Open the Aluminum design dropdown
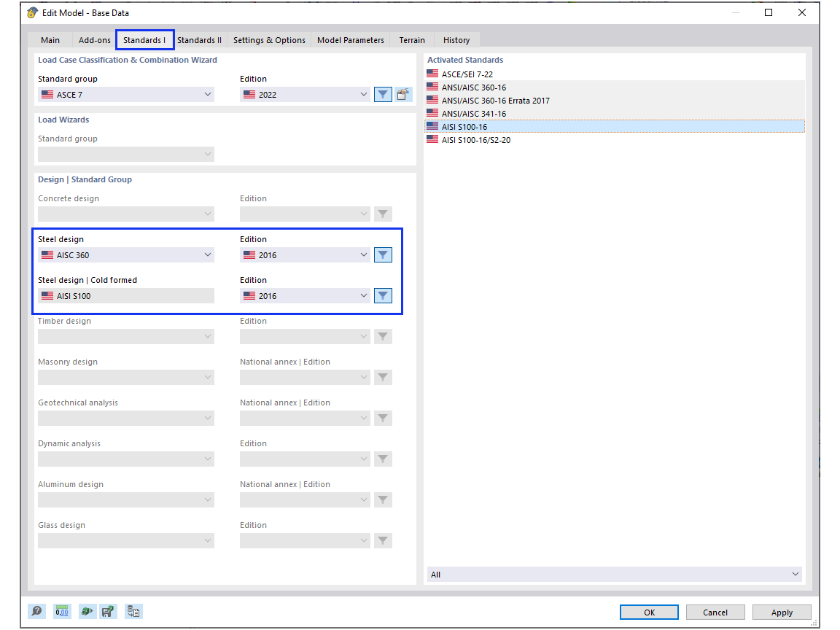The width and height of the screenshot is (840, 630). (126, 499)
